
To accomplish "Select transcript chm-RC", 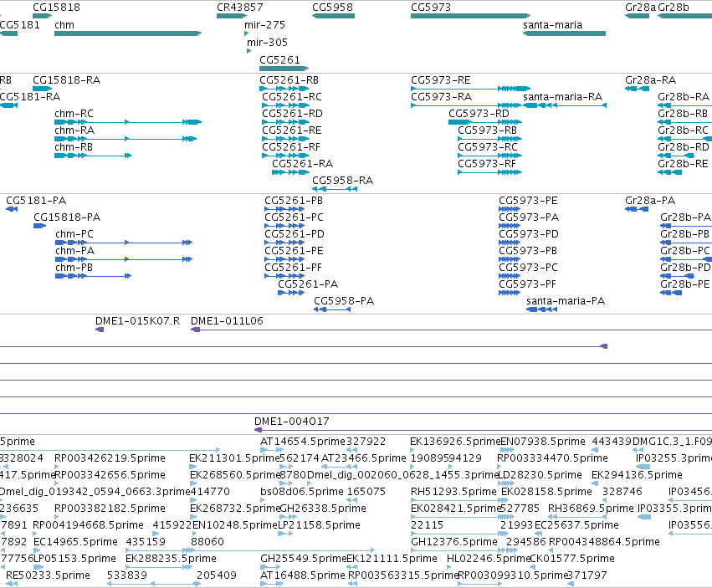I will tap(128, 121).
